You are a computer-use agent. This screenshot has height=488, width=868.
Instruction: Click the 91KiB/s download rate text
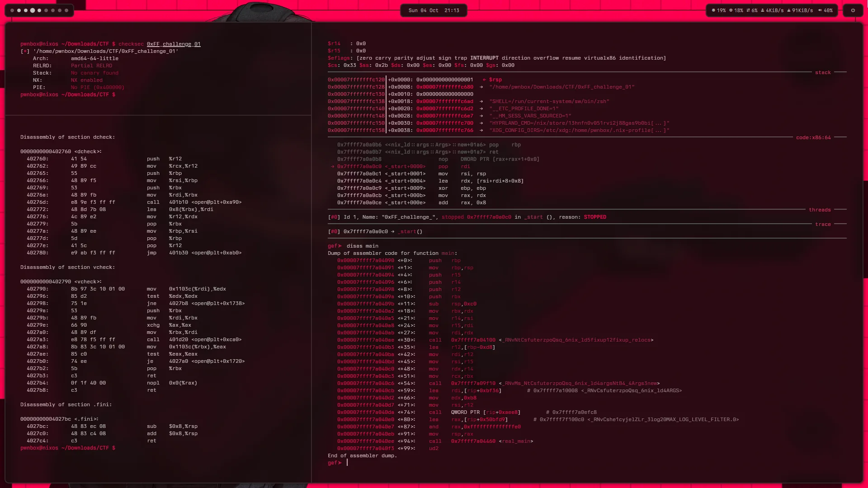coord(802,10)
